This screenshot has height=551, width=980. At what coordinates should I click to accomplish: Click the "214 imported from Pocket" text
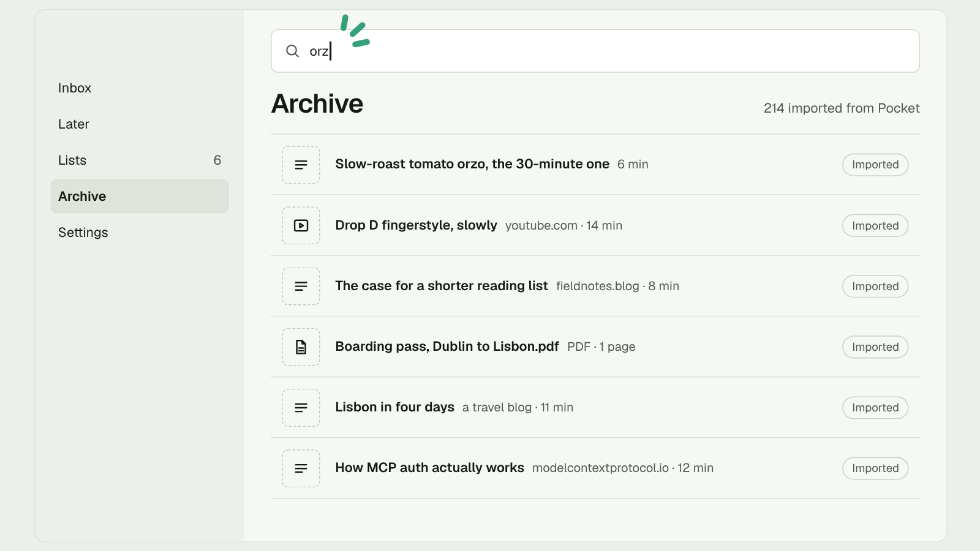pos(842,108)
